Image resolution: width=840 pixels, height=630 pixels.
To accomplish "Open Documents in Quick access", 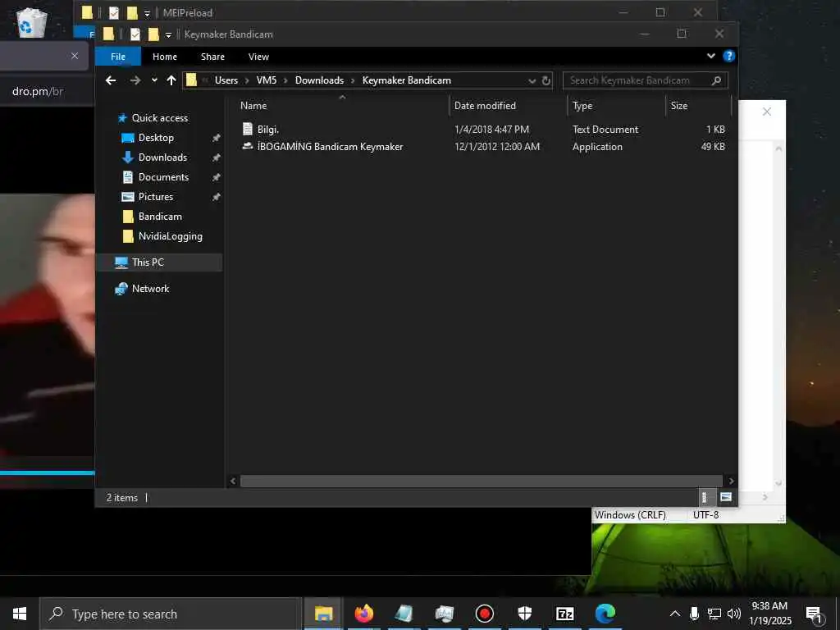I will tap(163, 177).
